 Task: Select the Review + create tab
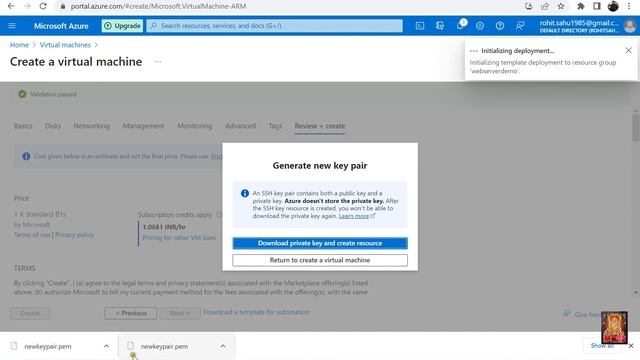pyautogui.click(x=320, y=126)
